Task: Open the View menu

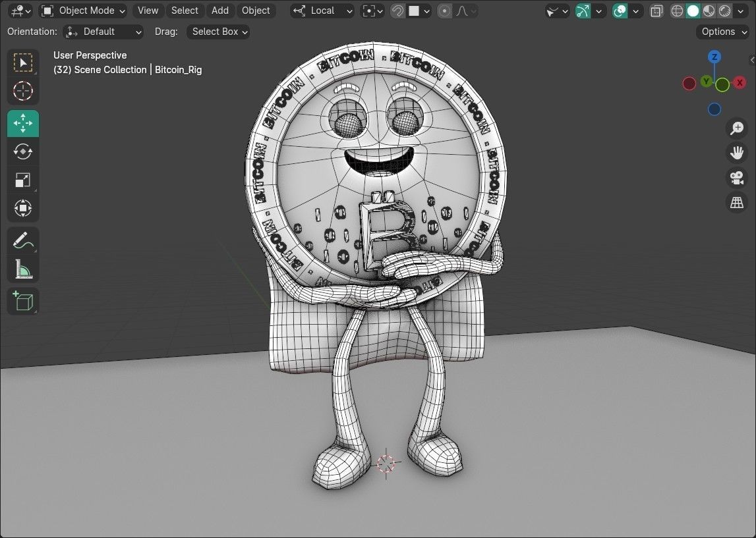Action: coord(148,11)
